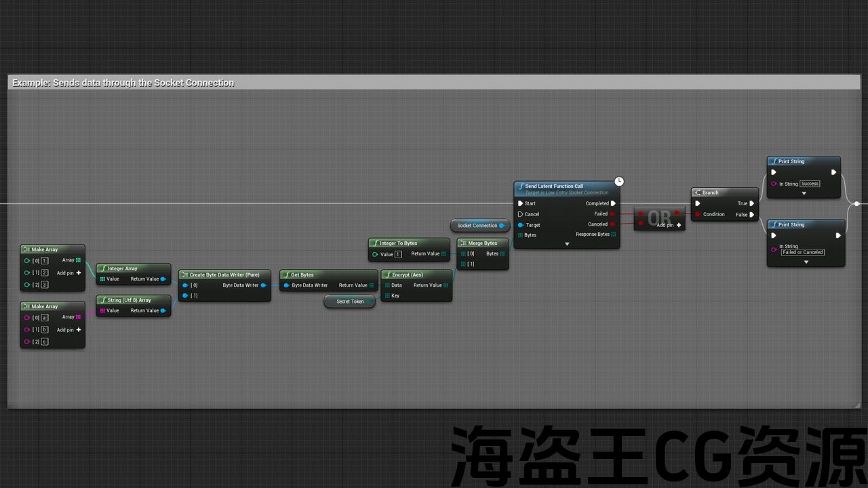868x488 pixels.
Task: Expand advanced options on Success Print String
Action: click(x=804, y=193)
